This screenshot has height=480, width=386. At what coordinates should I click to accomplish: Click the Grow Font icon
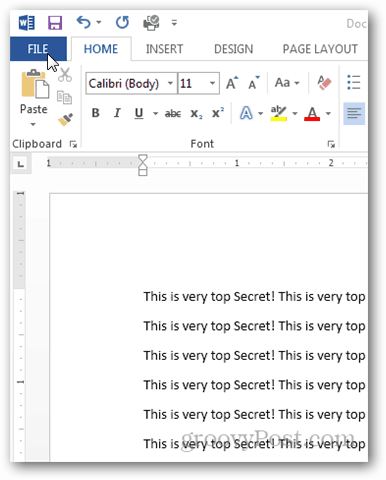point(232,83)
